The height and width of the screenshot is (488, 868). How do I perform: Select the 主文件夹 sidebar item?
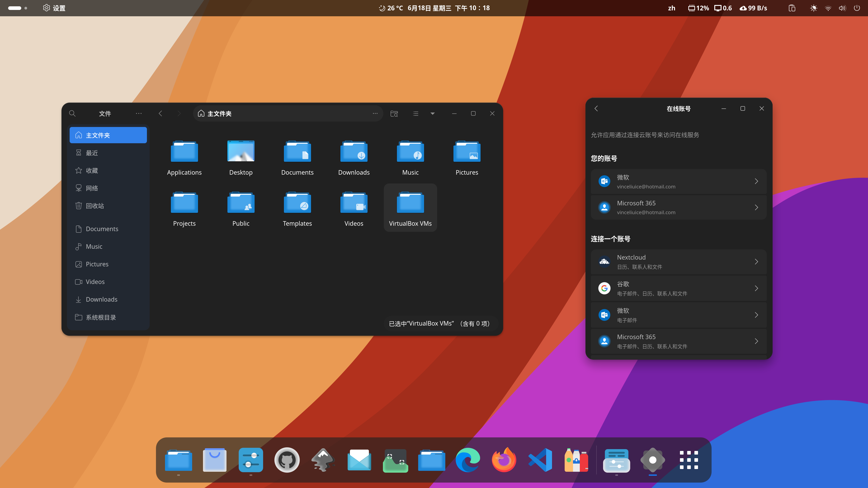[x=108, y=135]
